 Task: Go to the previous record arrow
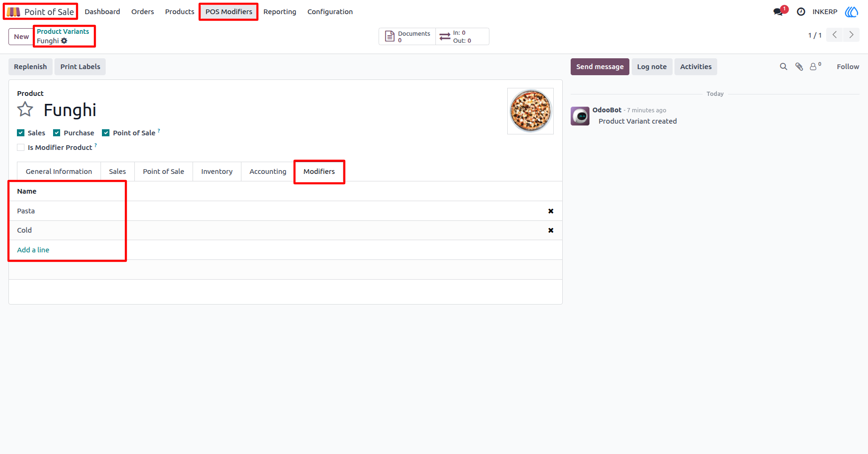pyautogui.click(x=834, y=35)
